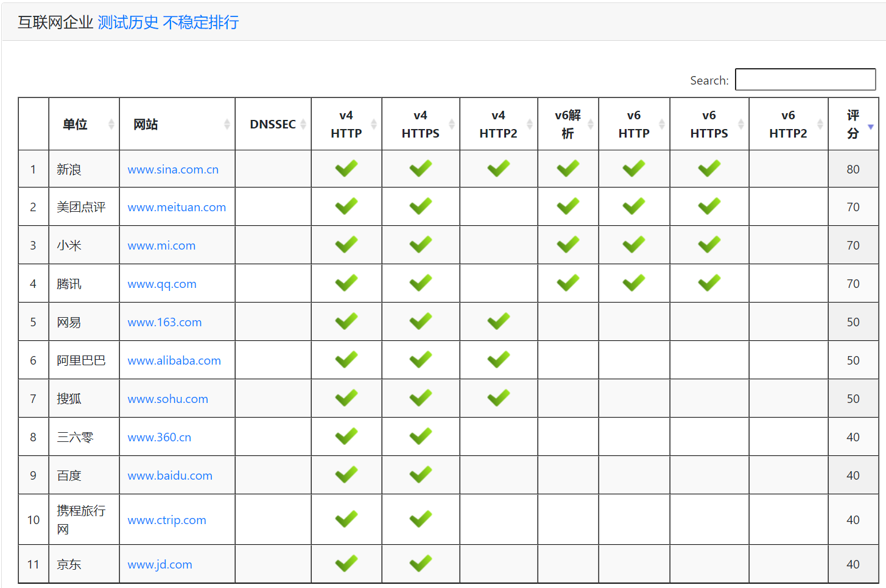
Task: Select 小米 company name cell
Action: click(x=84, y=245)
